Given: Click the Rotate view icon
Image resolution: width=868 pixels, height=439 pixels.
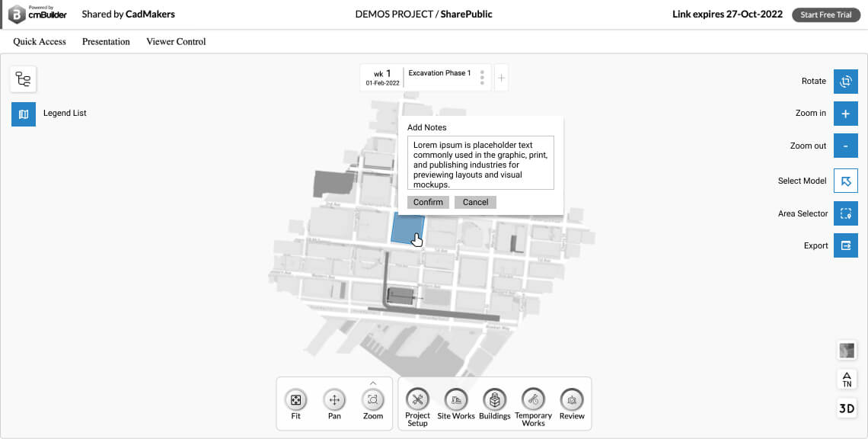Looking at the screenshot, I should pos(845,81).
